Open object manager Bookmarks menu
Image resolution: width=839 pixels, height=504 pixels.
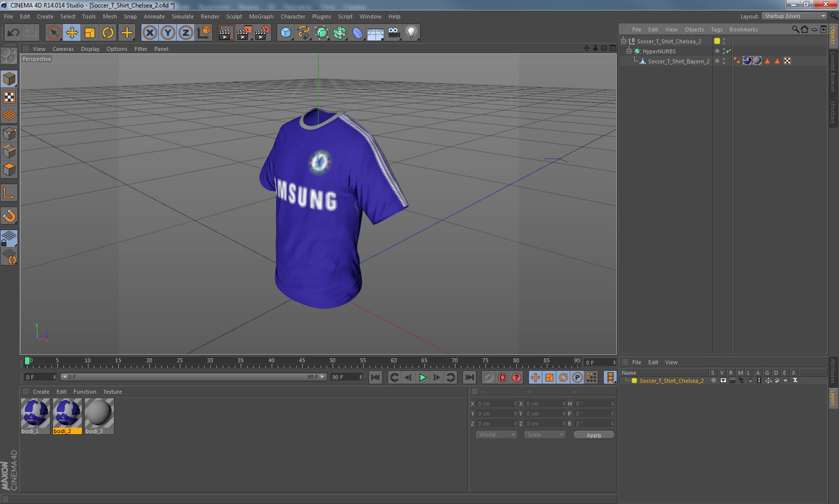tap(744, 29)
